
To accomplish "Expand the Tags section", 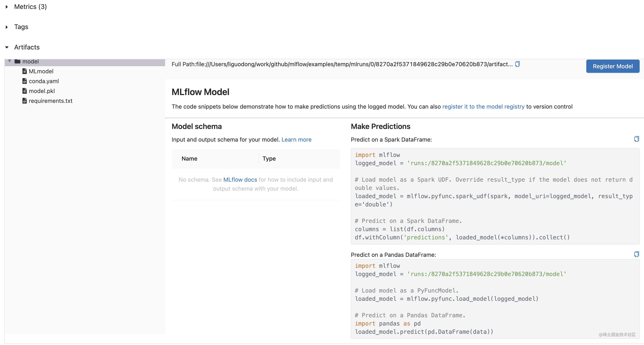I will [x=6, y=27].
